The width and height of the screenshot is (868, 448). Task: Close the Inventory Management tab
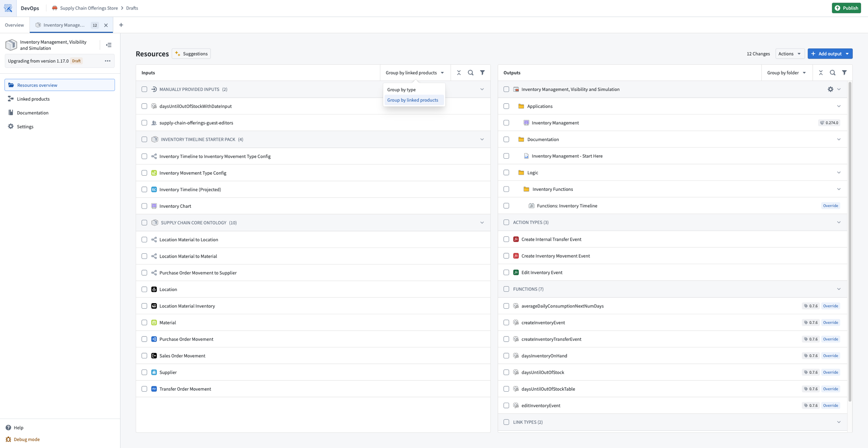(106, 25)
